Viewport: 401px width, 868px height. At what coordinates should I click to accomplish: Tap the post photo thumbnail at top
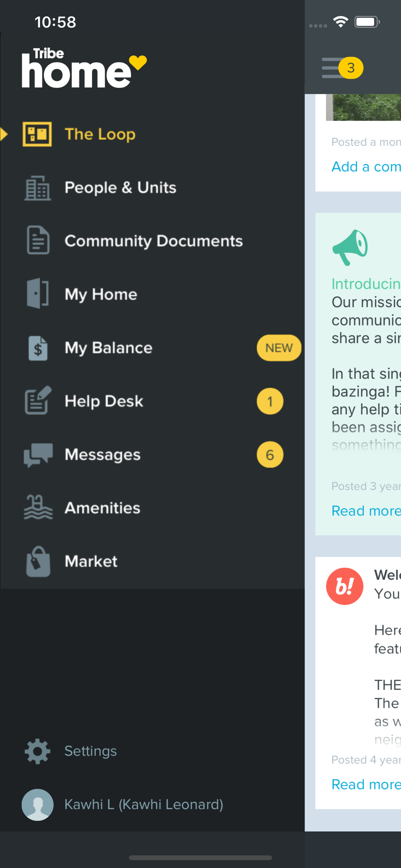tap(364, 107)
